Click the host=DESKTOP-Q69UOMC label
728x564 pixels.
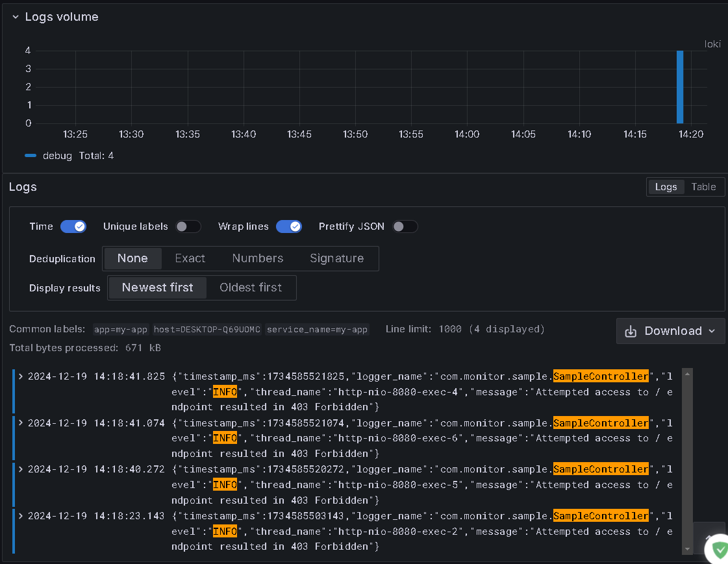(207, 329)
